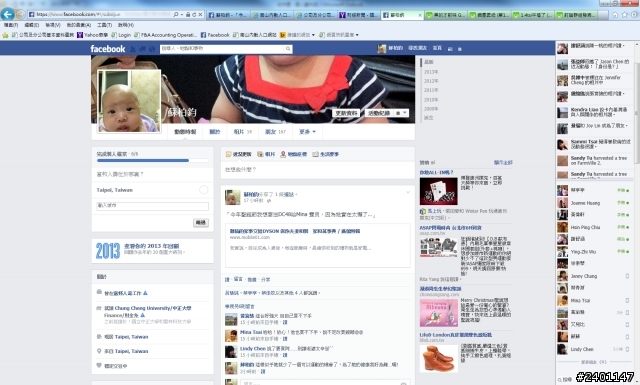Click the what's on your mind box
The image size is (640, 385).
[318, 169]
